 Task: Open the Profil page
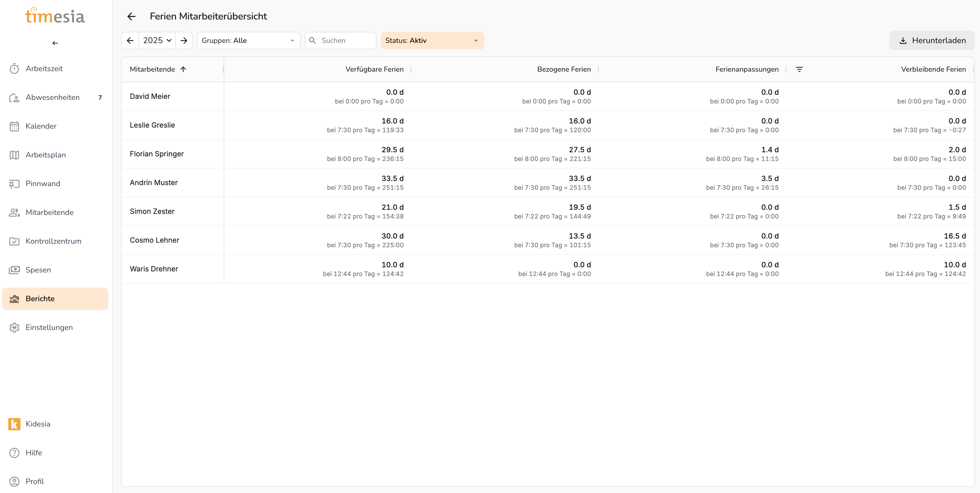pos(35,481)
